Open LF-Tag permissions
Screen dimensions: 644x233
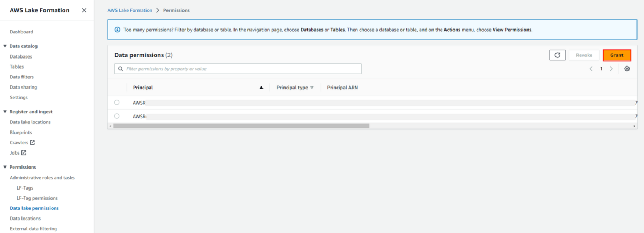pyautogui.click(x=37, y=198)
